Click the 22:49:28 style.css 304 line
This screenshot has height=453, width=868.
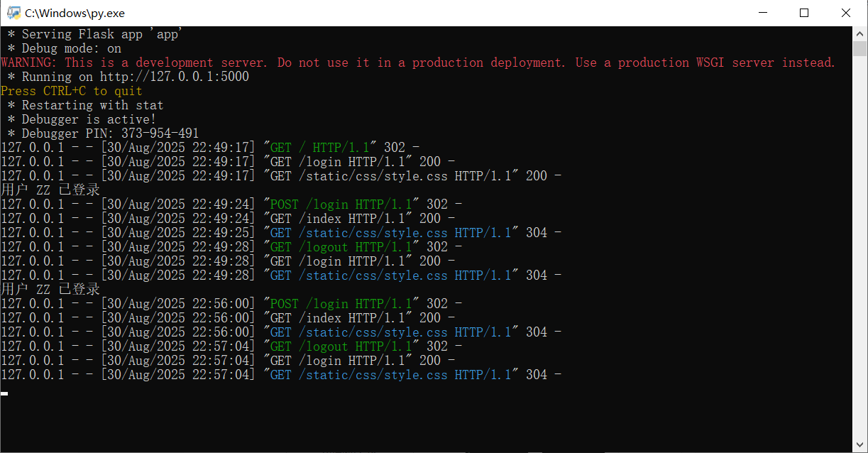pyautogui.click(x=281, y=275)
